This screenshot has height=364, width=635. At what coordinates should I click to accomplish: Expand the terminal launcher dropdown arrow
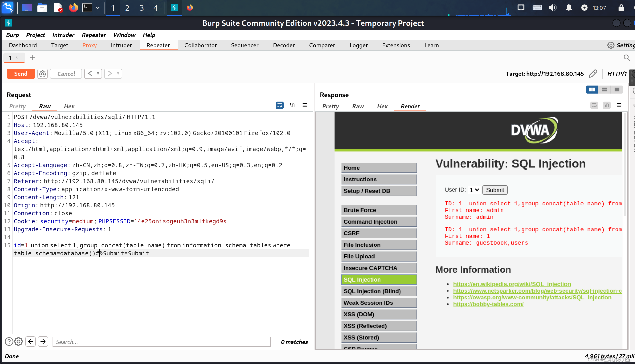(x=98, y=8)
